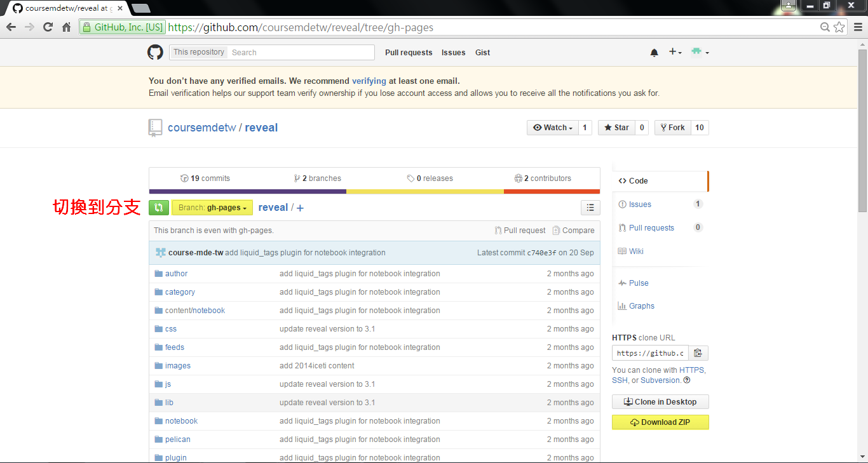Viewport: 868px width, 463px height.
Task: Click the coursemdetw owner link
Action: (x=202, y=128)
